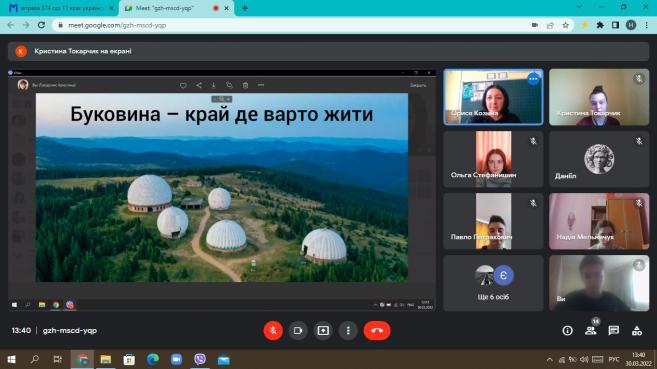Open meeting details info icon

coord(567,331)
